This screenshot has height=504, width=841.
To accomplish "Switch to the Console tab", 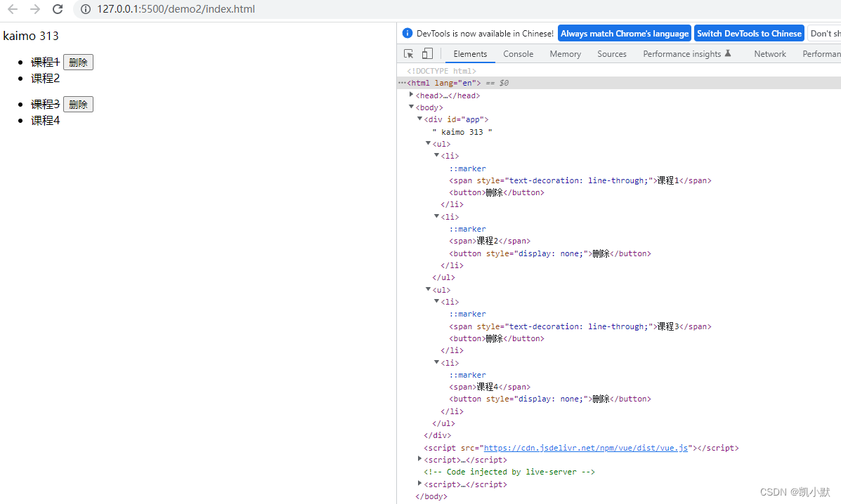I will click(518, 53).
